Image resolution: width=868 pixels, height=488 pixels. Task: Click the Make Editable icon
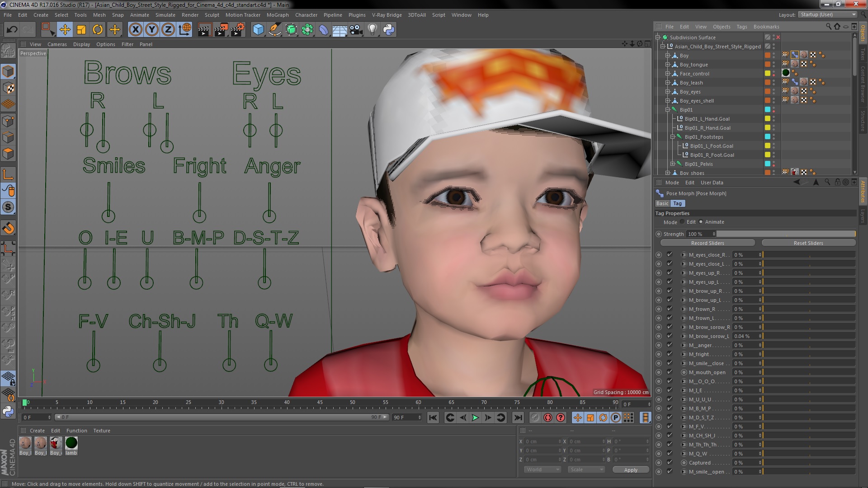coord(8,51)
